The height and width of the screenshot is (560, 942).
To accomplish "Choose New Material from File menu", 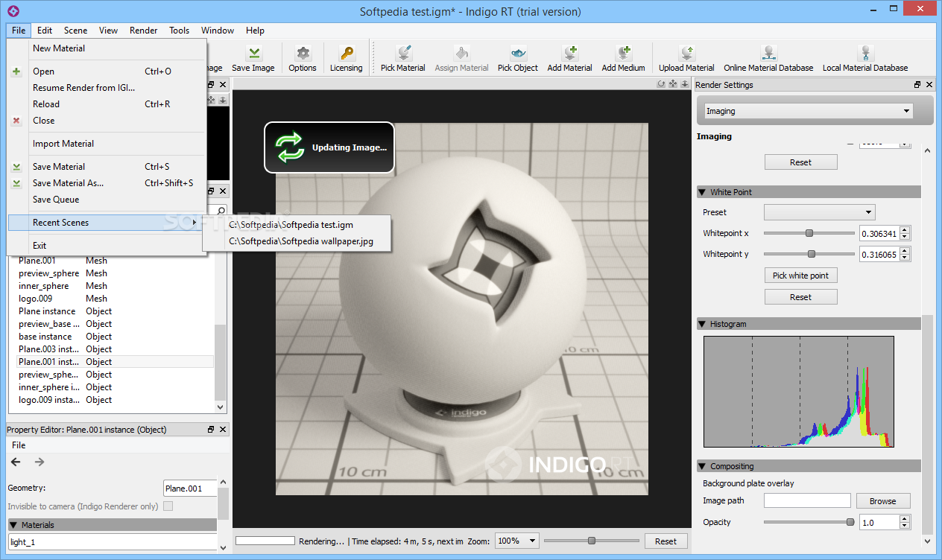I will pos(59,48).
